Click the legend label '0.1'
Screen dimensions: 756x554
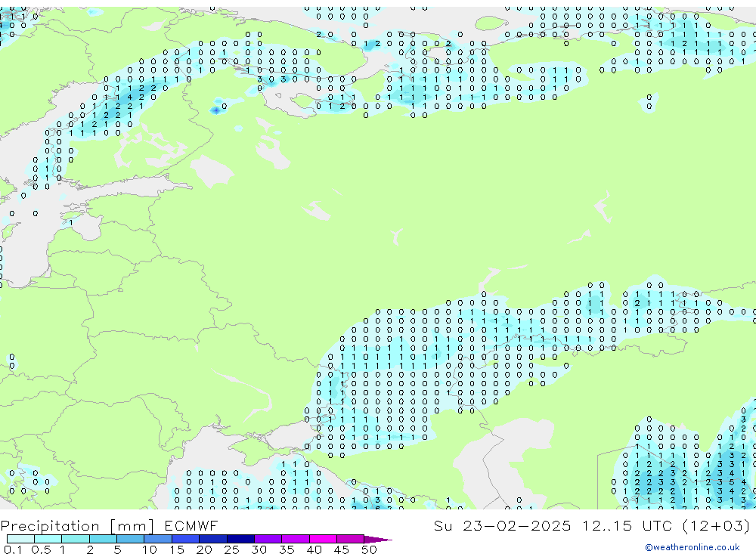[13, 549]
